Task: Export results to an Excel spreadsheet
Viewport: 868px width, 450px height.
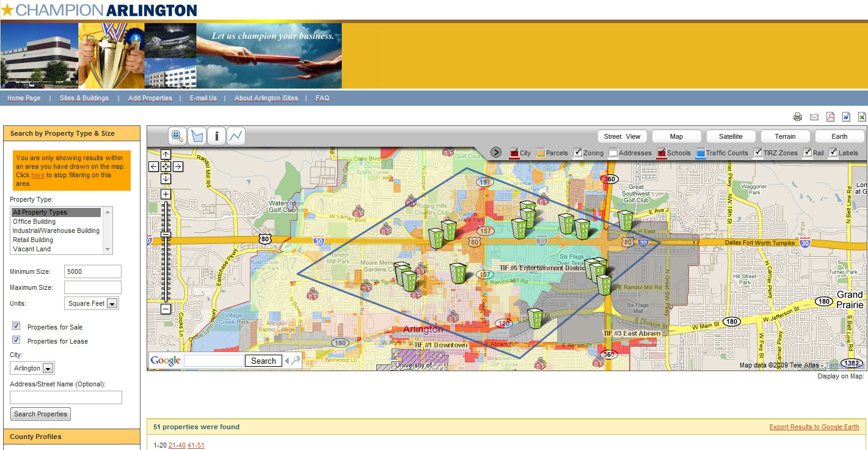Action: (x=863, y=117)
